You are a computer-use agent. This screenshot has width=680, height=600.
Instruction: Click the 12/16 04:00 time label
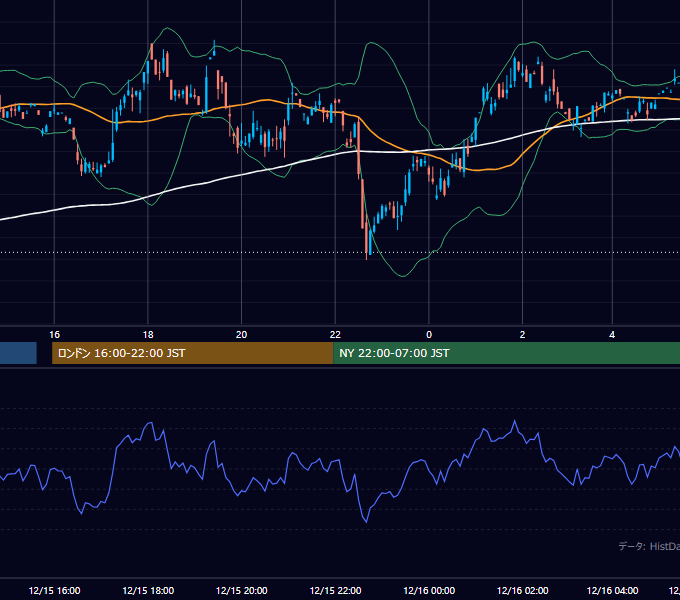(612, 590)
